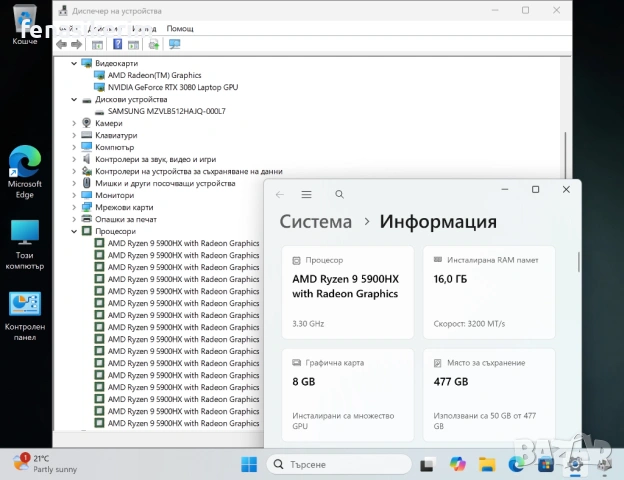Screen dimensions: 624x480
Task: Click the printer icon beside Опашки за печат
Action: tap(86, 219)
